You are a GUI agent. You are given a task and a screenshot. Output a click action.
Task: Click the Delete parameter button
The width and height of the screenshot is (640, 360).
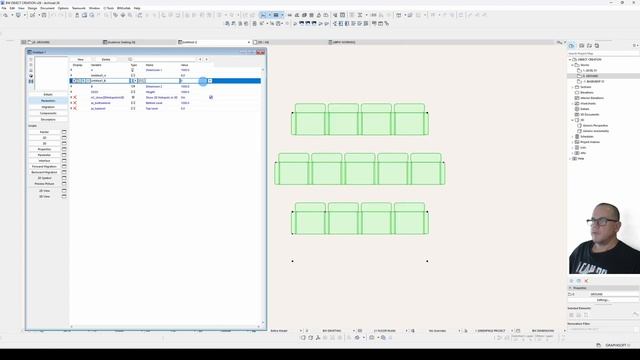point(106,59)
